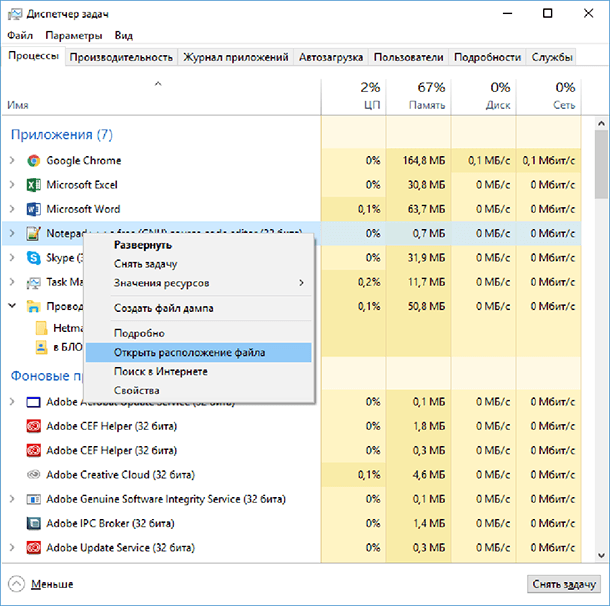610x606 pixels.
Task: Sort by the Сеть column header
Action: 549,96
